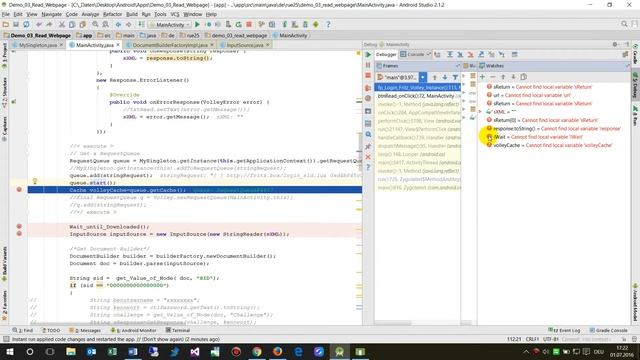Click the yellow light bulb intention icon in the gutter

tap(35, 181)
